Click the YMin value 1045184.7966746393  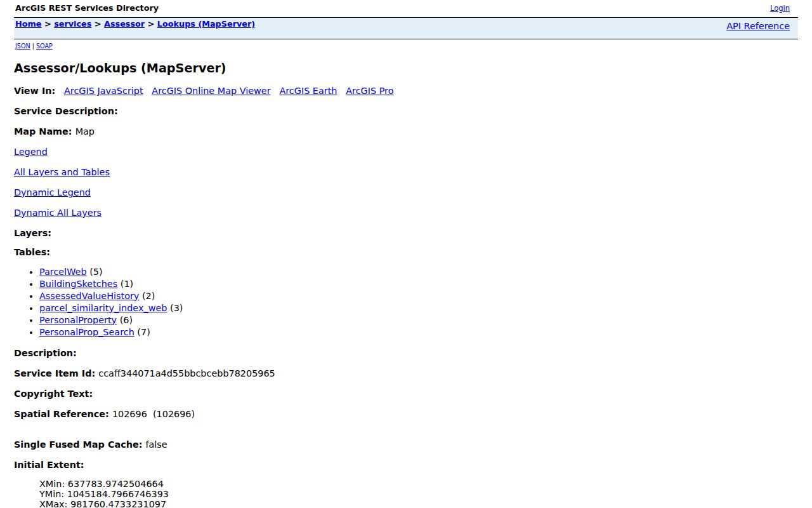tap(118, 494)
